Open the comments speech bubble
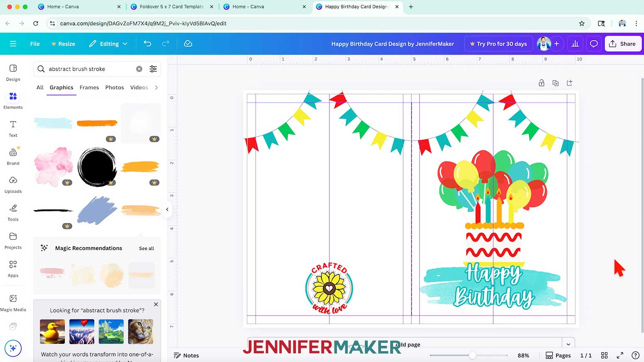This screenshot has height=362, width=644. pos(594,44)
